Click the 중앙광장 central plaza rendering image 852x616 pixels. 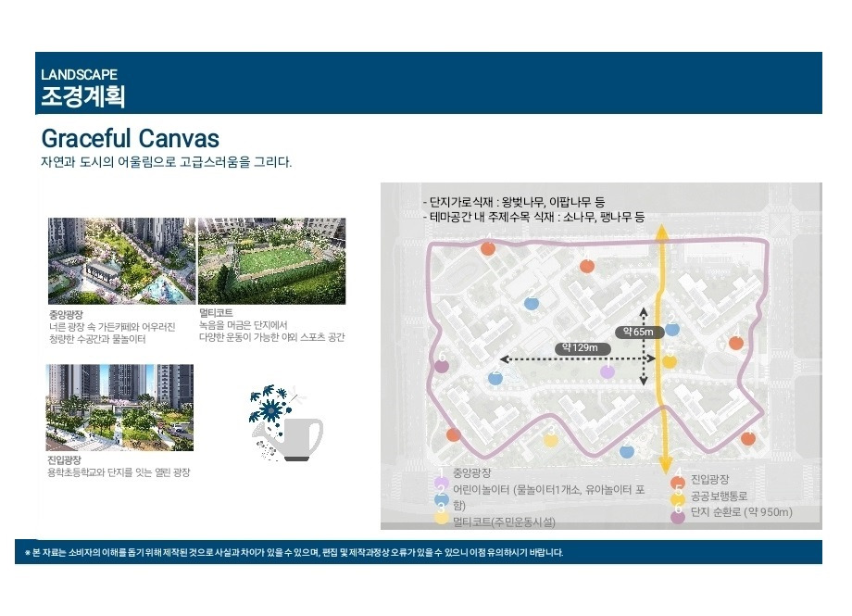point(121,261)
